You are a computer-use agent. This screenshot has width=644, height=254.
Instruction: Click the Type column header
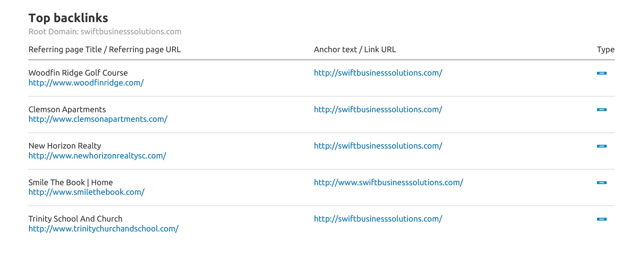point(605,50)
